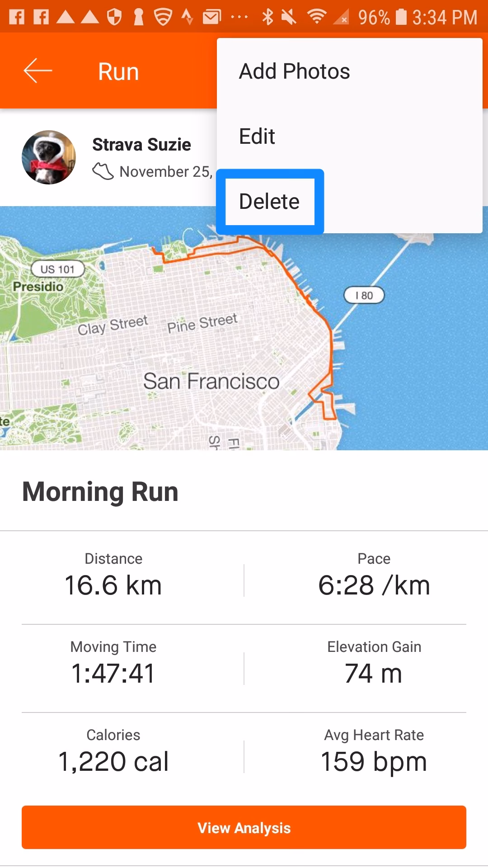The width and height of the screenshot is (488, 868).
Task: Click the 159 bpm heart rate stat
Action: pyautogui.click(x=374, y=761)
